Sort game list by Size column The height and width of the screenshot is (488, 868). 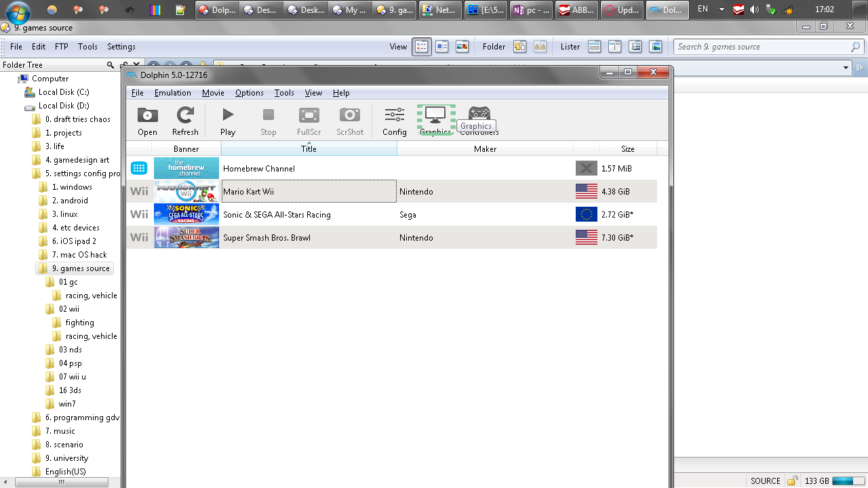[628, 149]
